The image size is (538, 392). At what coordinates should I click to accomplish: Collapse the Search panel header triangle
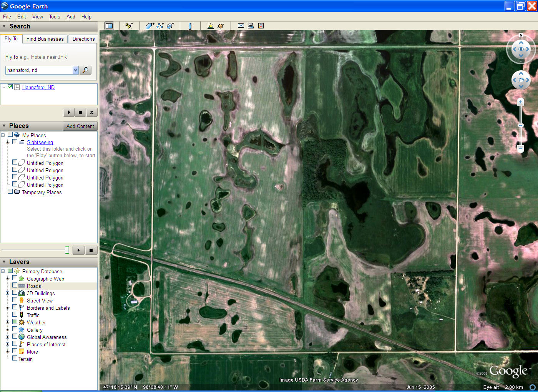(x=4, y=26)
